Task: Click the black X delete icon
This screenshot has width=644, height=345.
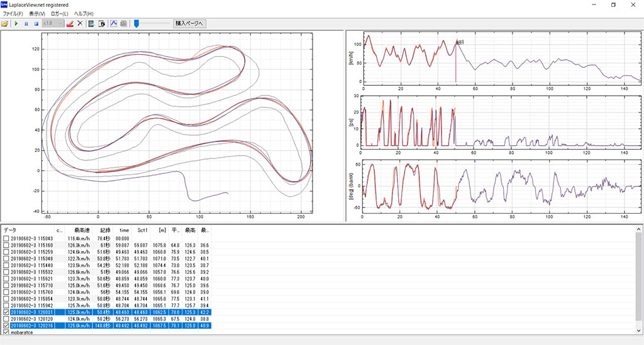Action: pos(80,23)
